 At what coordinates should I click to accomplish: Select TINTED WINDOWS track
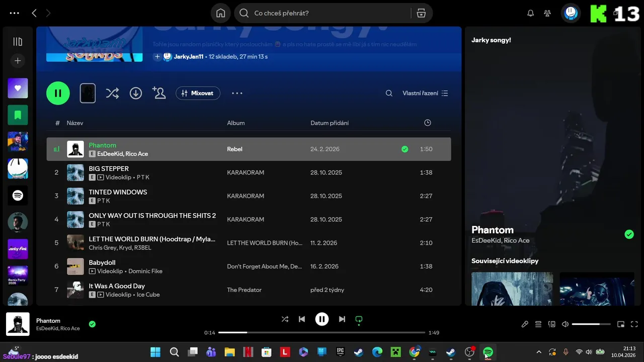(249, 196)
